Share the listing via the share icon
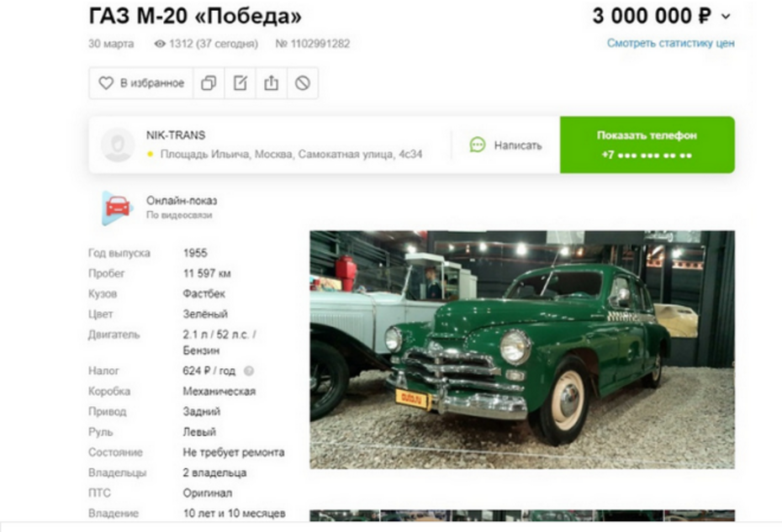The width and height of the screenshot is (782, 532). (x=272, y=82)
